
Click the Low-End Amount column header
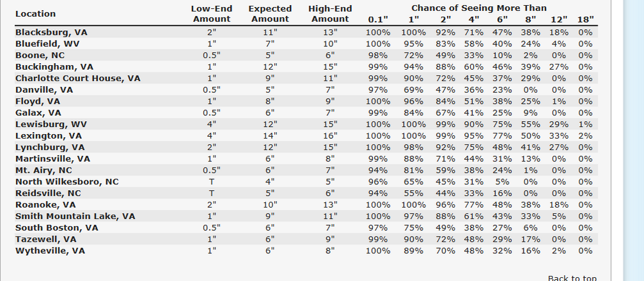[x=211, y=14]
